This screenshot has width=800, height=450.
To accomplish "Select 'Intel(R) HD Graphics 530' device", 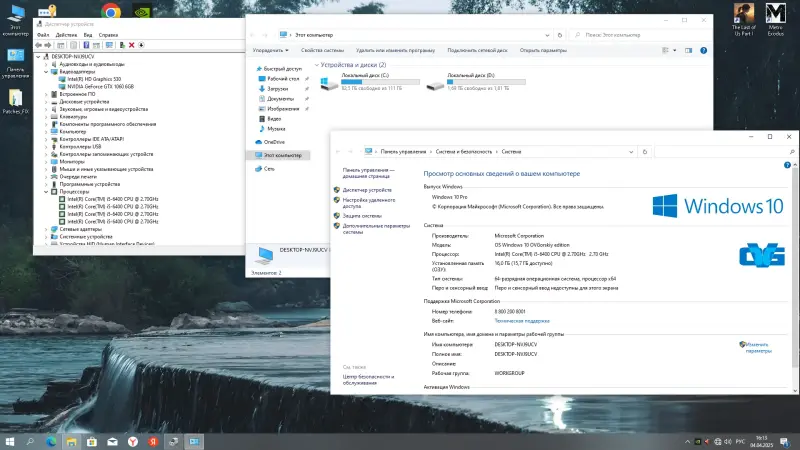I will tap(94, 79).
